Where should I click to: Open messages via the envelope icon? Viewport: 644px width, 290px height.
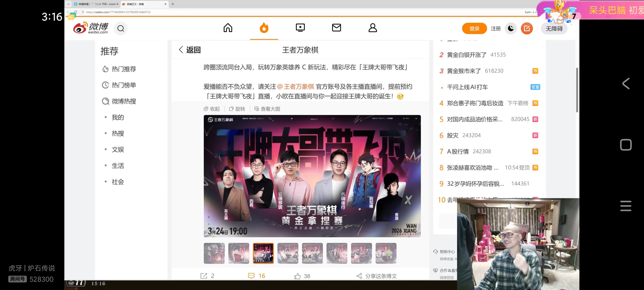336,28
